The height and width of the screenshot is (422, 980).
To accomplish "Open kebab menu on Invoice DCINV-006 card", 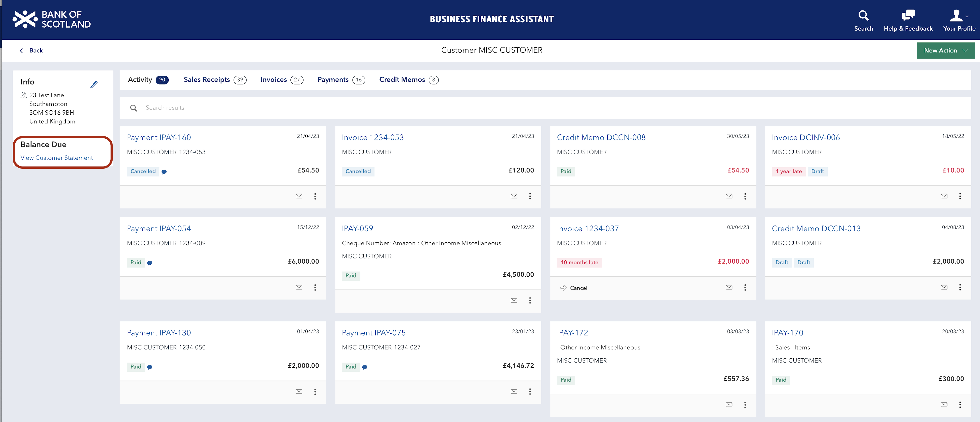I will [960, 196].
